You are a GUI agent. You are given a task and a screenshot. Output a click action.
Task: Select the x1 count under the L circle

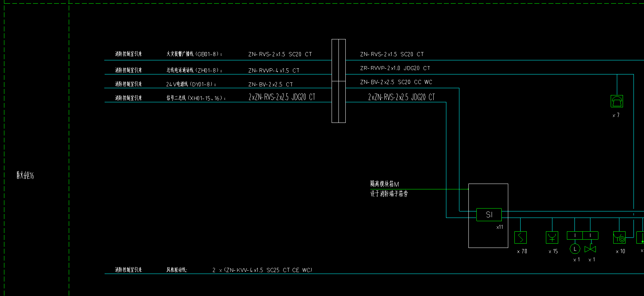tap(576, 259)
